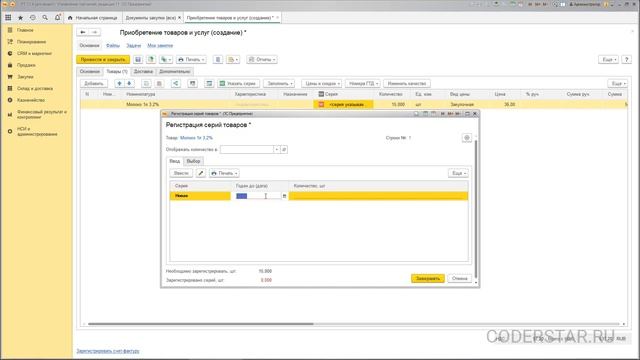This screenshot has height=360, width=640.
Task: Open the Дополнительно tab of document
Action: coord(175,71)
